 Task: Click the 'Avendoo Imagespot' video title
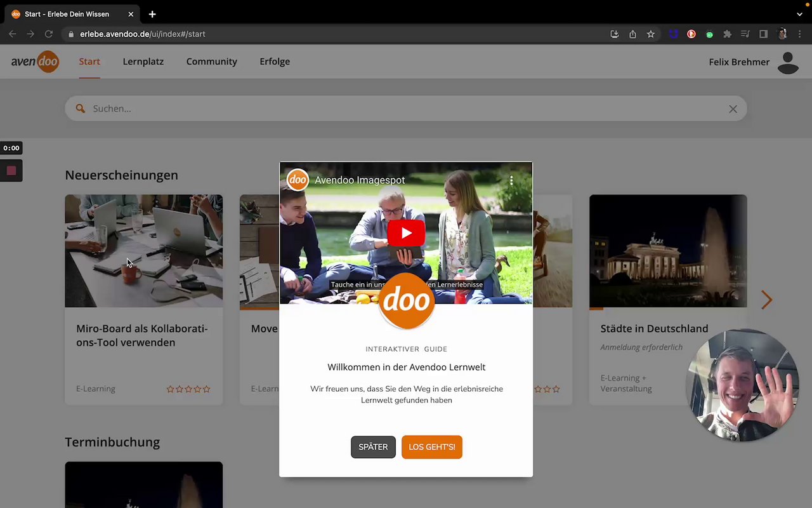click(360, 180)
